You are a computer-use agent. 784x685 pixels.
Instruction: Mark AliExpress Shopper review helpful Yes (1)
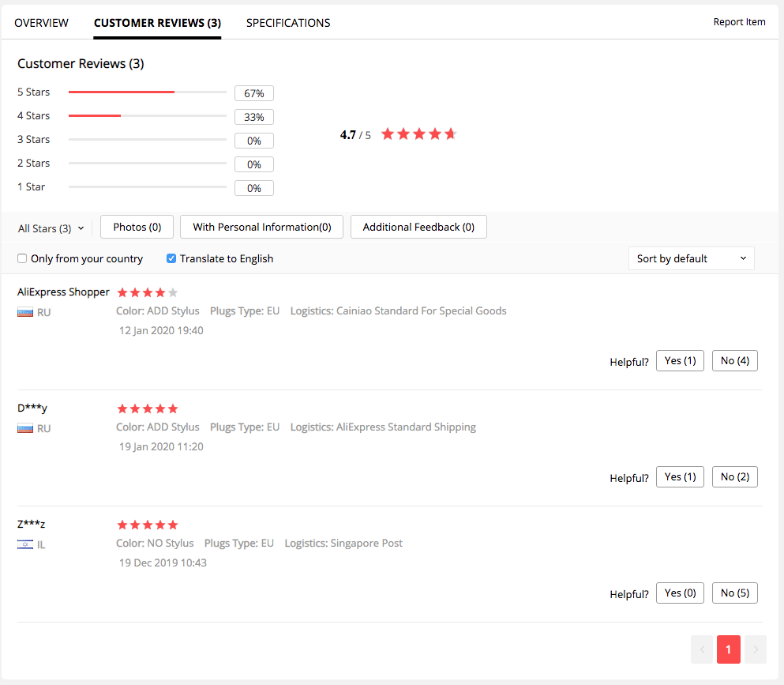[680, 361]
